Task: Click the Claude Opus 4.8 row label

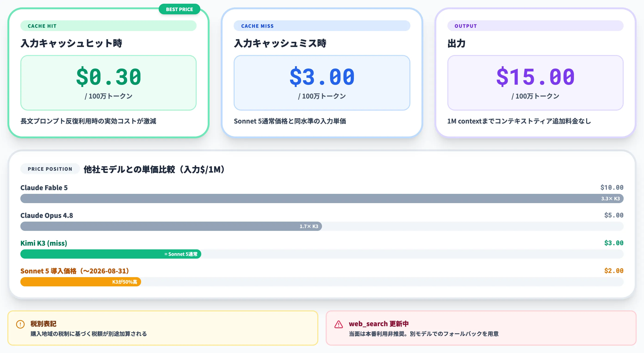Action: (x=47, y=215)
